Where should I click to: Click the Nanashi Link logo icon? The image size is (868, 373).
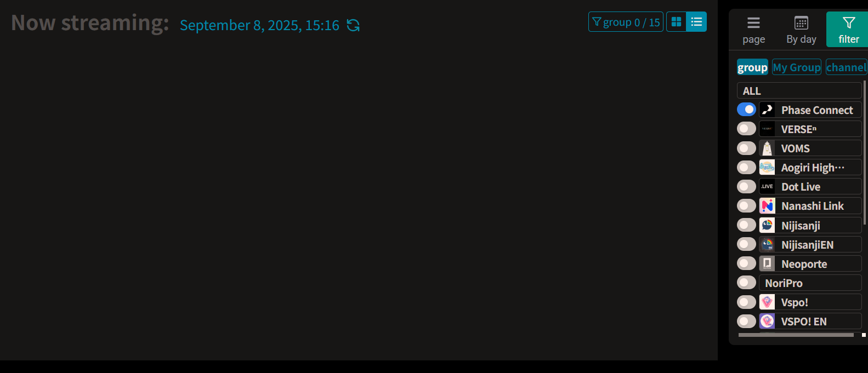point(767,206)
